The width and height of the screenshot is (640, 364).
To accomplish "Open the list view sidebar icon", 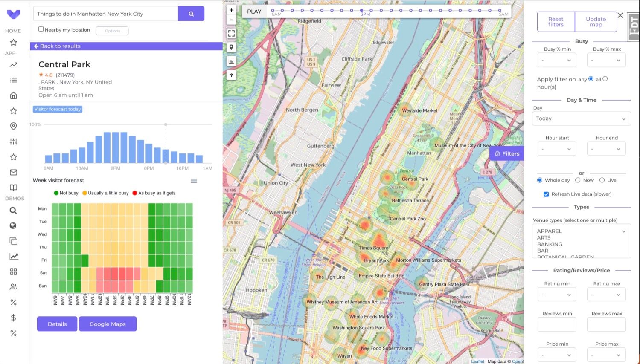I will coord(14,80).
